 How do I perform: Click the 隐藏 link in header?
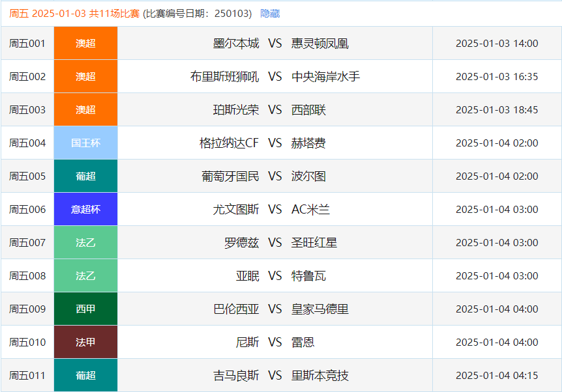coord(270,14)
